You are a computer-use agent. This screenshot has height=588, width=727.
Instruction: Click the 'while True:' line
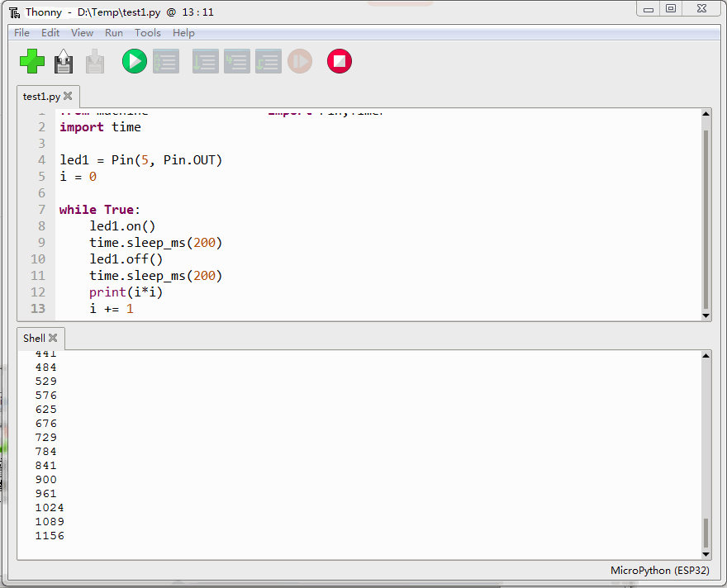tap(100, 210)
